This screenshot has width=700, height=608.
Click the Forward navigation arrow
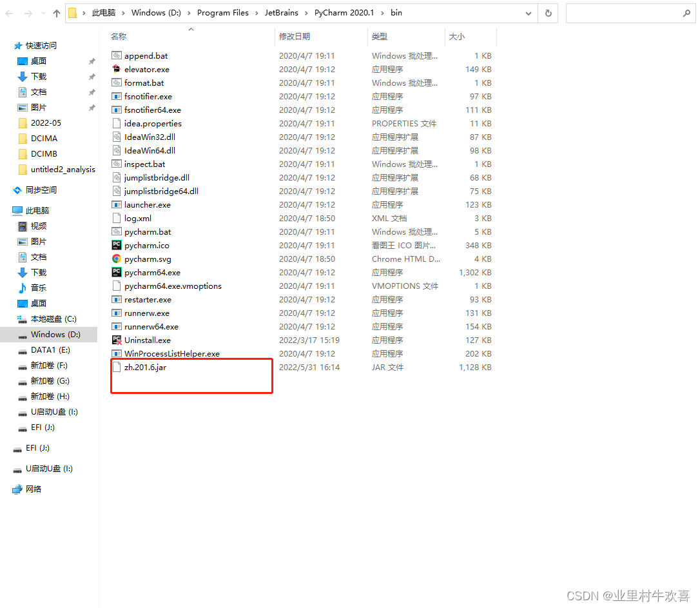click(x=28, y=14)
